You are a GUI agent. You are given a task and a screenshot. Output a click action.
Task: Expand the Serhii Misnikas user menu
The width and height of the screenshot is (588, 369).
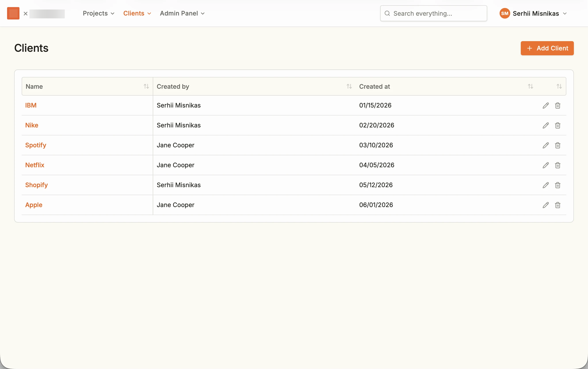[x=533, y=13]
